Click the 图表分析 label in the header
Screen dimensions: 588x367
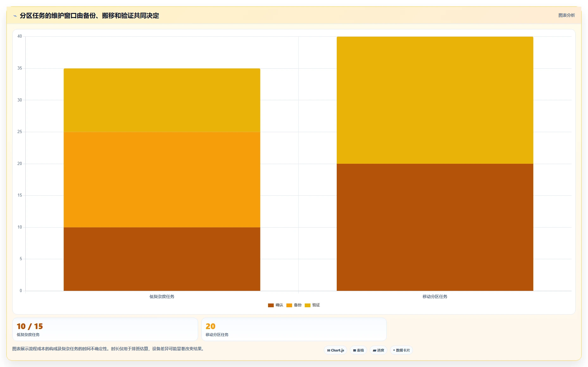[566, 15]
